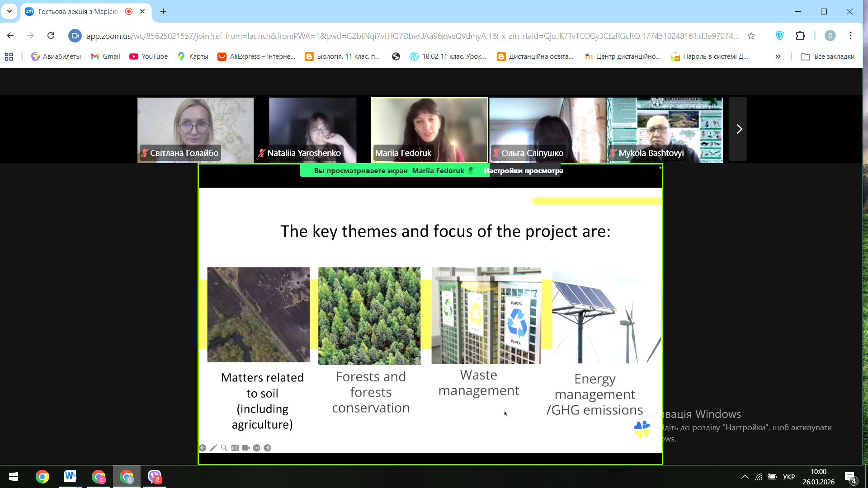Toggle the УКР keyboard language indicator
Image resolution: width=868 pixels, height=488 pixels.
788,477
